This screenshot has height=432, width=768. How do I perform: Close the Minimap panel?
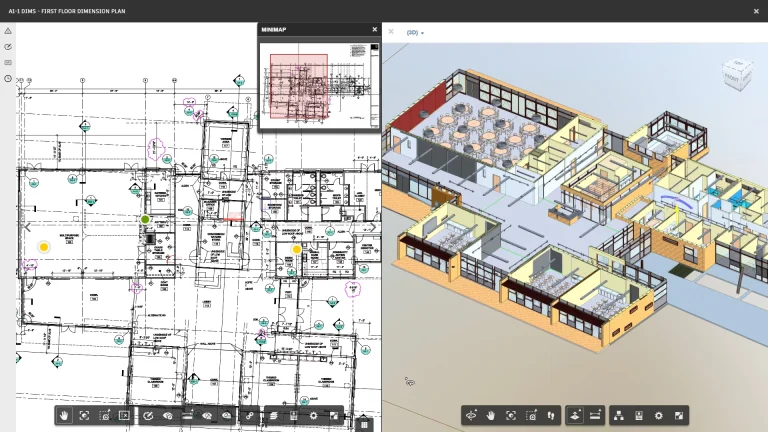[375, 30]
